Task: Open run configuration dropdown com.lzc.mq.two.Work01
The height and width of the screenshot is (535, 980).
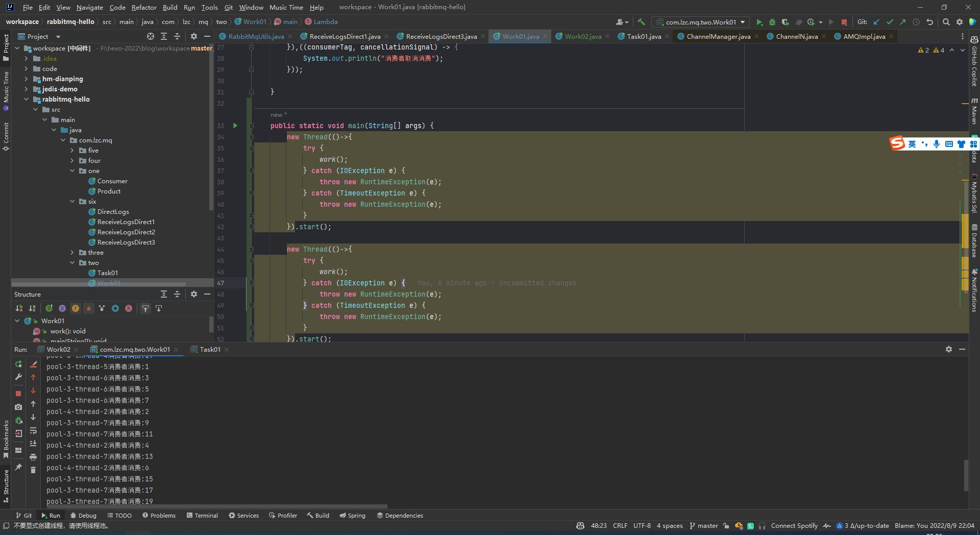Action: pyautogui.click(x=700, y=22)
